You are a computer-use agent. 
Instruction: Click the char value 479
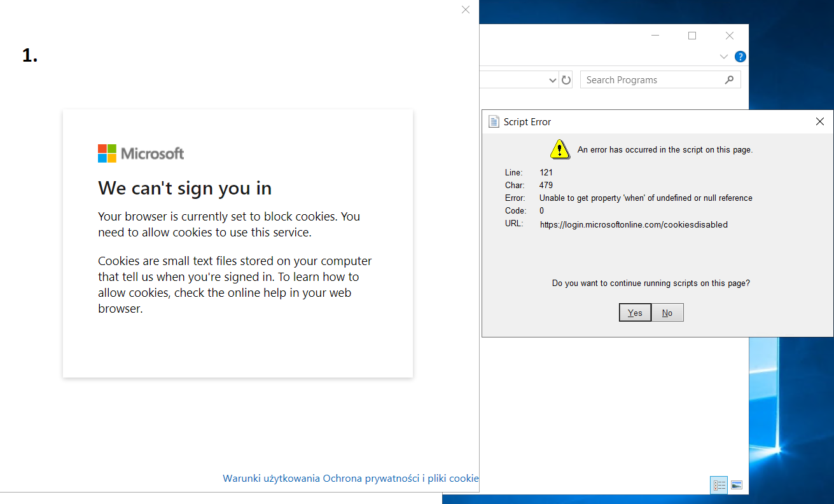[546, 185]
